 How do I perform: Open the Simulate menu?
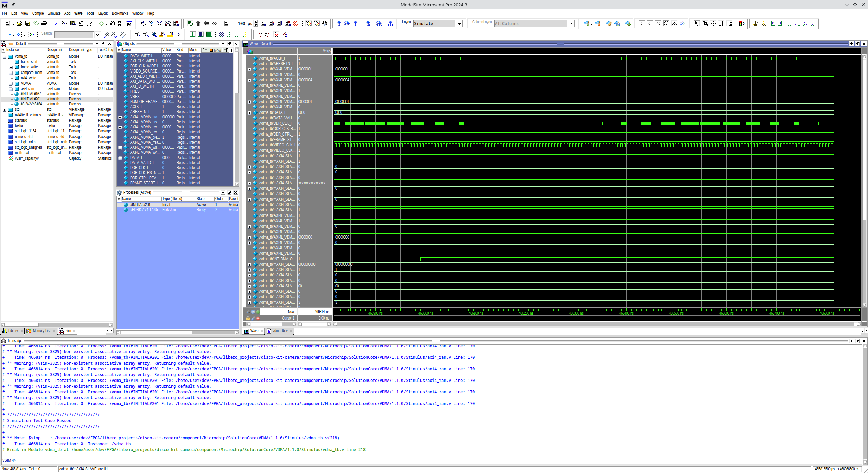(54, 13)
